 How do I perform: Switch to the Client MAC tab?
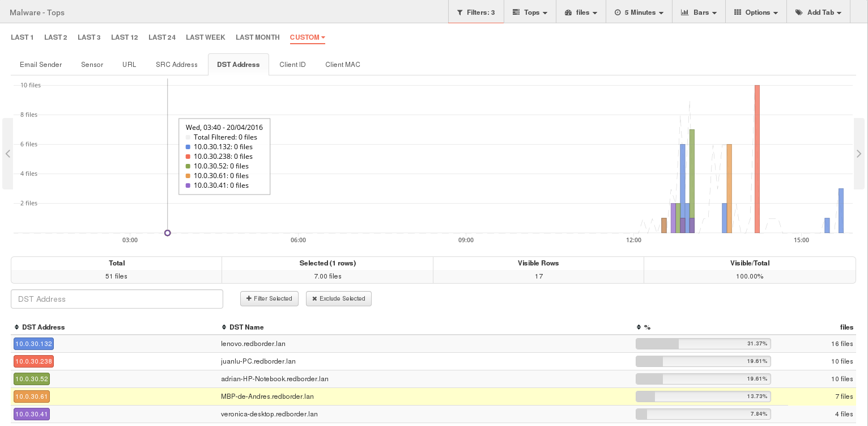[x=343, y=65]
